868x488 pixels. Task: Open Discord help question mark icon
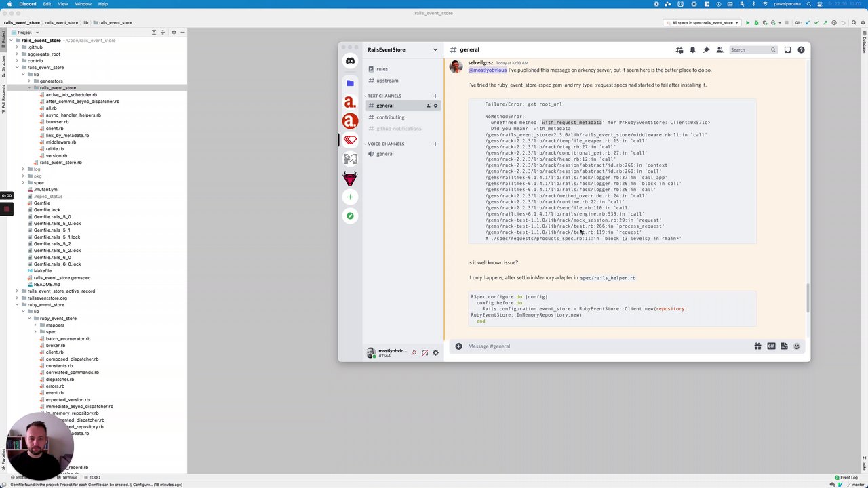(801, 49)
